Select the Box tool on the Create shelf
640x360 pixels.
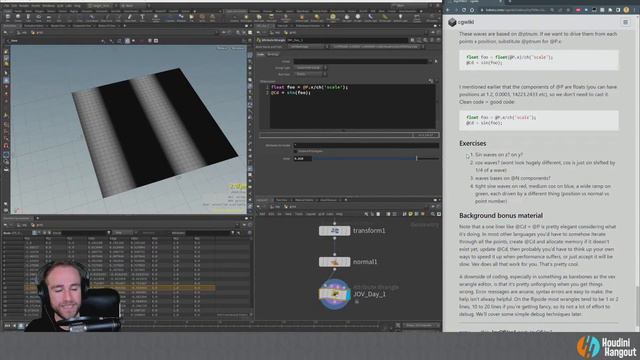tap(7, 17)
